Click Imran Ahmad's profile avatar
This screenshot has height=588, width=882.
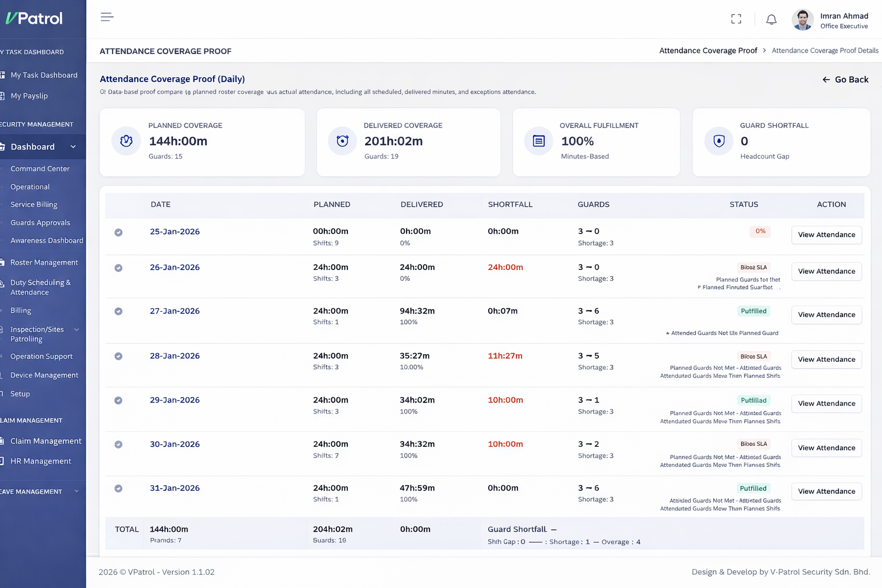[x=802, y=19]
